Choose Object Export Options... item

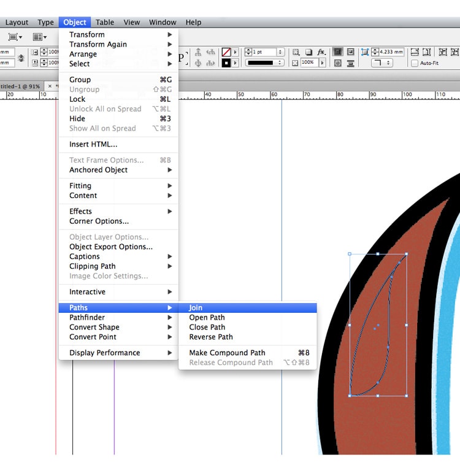click(x=118, y=247)
